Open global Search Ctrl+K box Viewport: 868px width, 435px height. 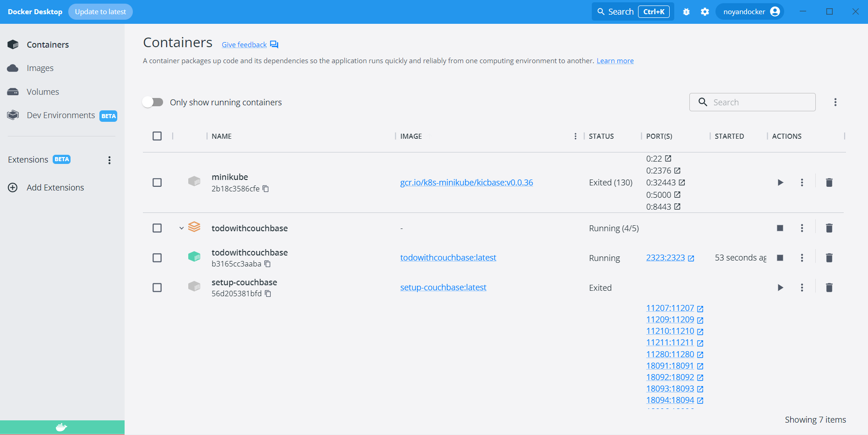(633, 12)
